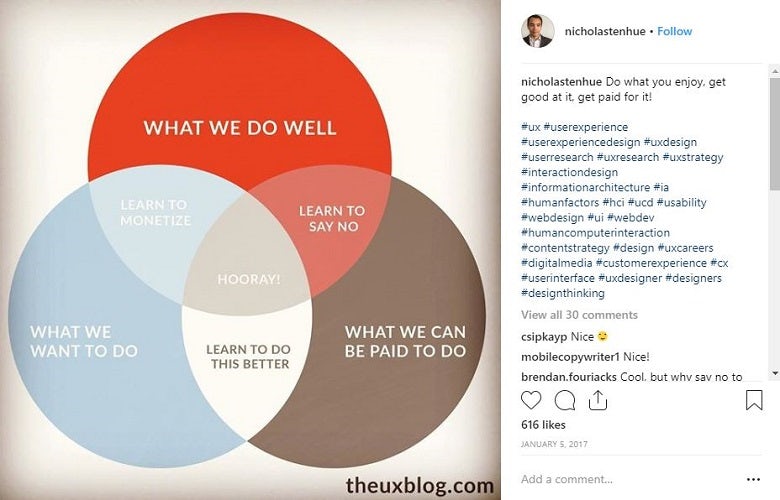This screenshot has height=500, width=780.
Task: Save the post with the bookmark icon
Action: pos(754,401)
